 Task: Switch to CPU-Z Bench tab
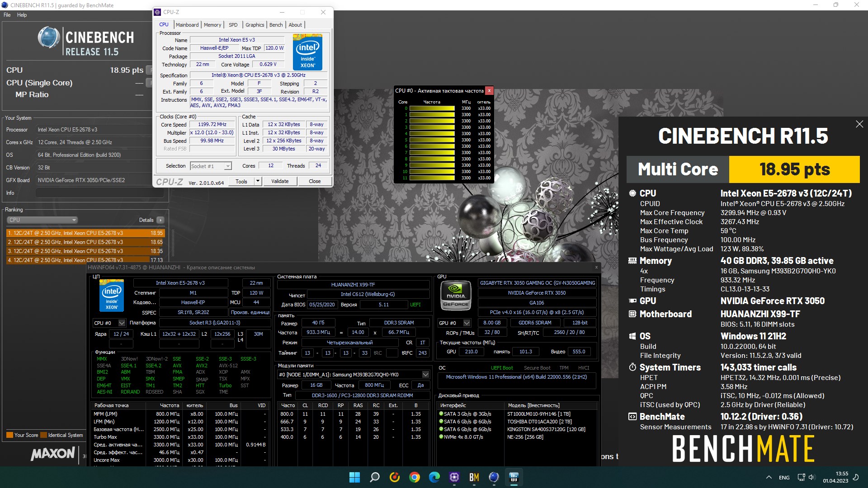pyautogui.click(x=276, y=25)
